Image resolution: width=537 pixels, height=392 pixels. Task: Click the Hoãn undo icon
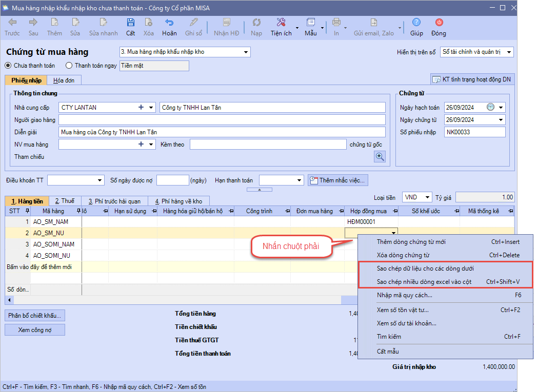click(169, 23)
